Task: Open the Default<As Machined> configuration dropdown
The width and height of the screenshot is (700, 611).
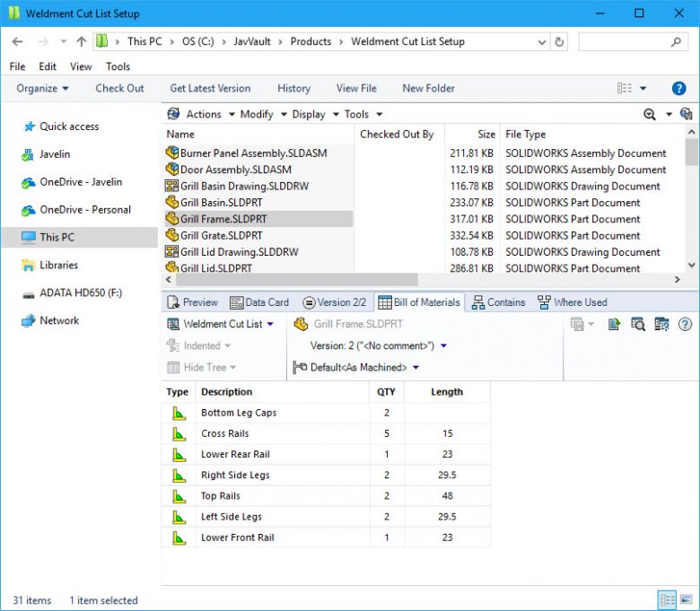Action: (x=416, y=368)
